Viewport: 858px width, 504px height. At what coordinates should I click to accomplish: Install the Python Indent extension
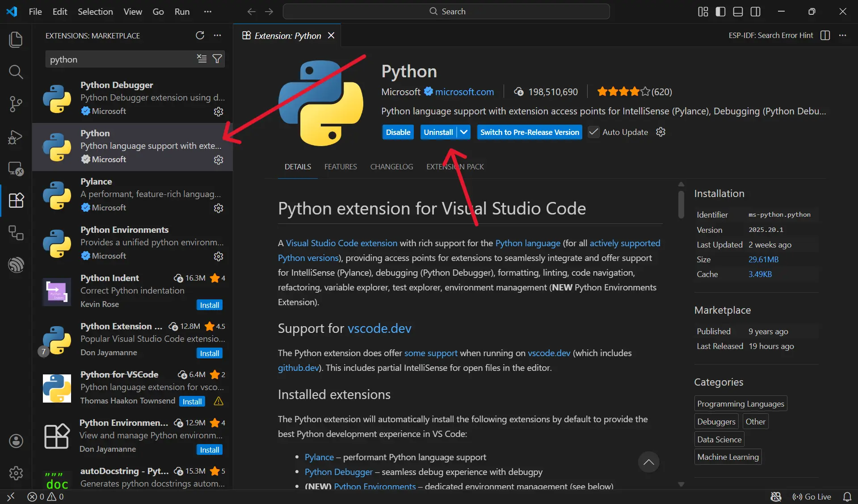(x=210, y=305)
